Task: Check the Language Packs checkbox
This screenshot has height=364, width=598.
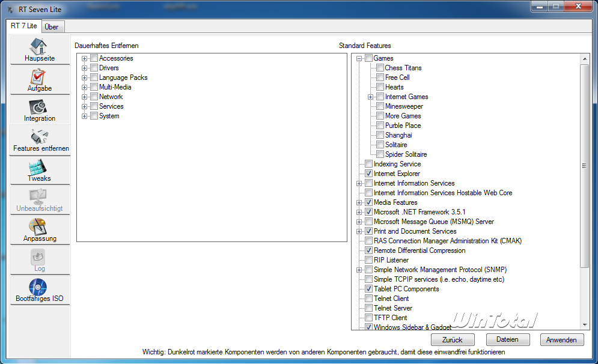Action: (x=94, y=77)
